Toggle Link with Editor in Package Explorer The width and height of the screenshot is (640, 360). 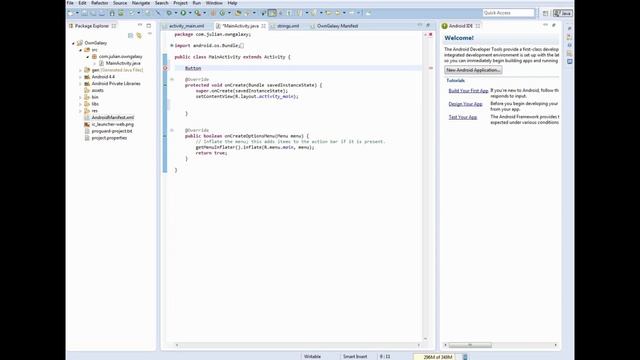click(x=139, y=36)
